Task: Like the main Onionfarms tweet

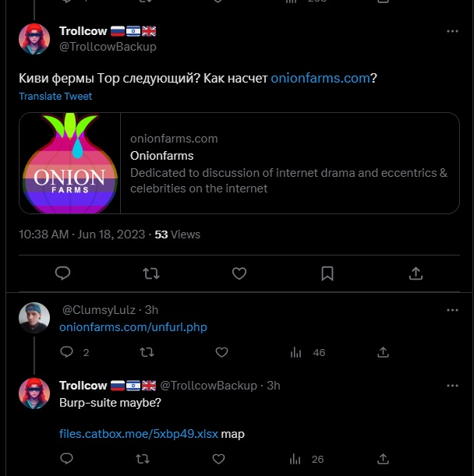Action: [x=239, y=273]
